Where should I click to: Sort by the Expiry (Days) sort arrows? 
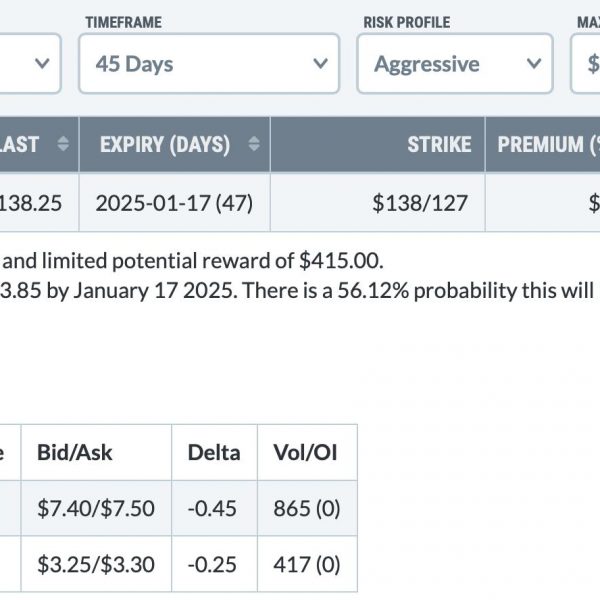(254, 144)
